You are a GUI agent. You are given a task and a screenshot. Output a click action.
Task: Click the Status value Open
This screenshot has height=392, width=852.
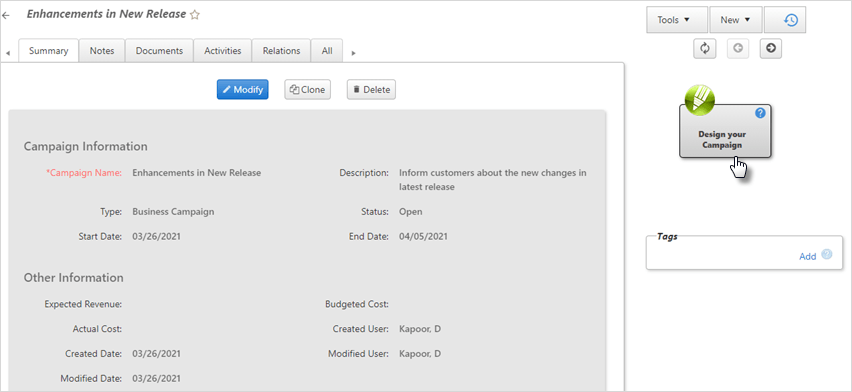click(411, 212)
